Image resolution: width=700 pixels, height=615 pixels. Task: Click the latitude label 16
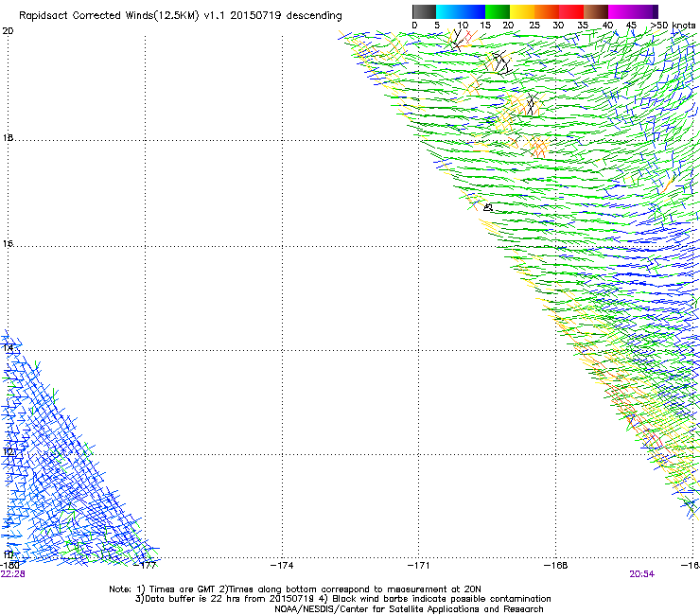(8, 243)
